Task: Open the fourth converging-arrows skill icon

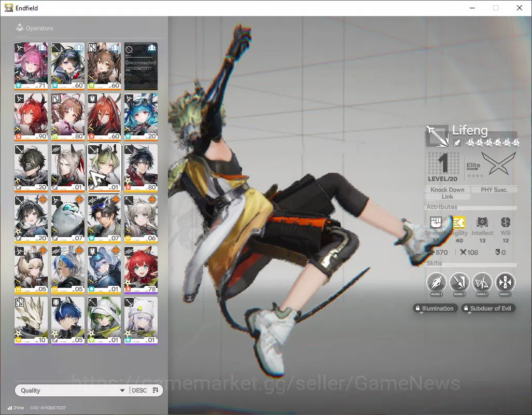Action: [x=505, y=282]
